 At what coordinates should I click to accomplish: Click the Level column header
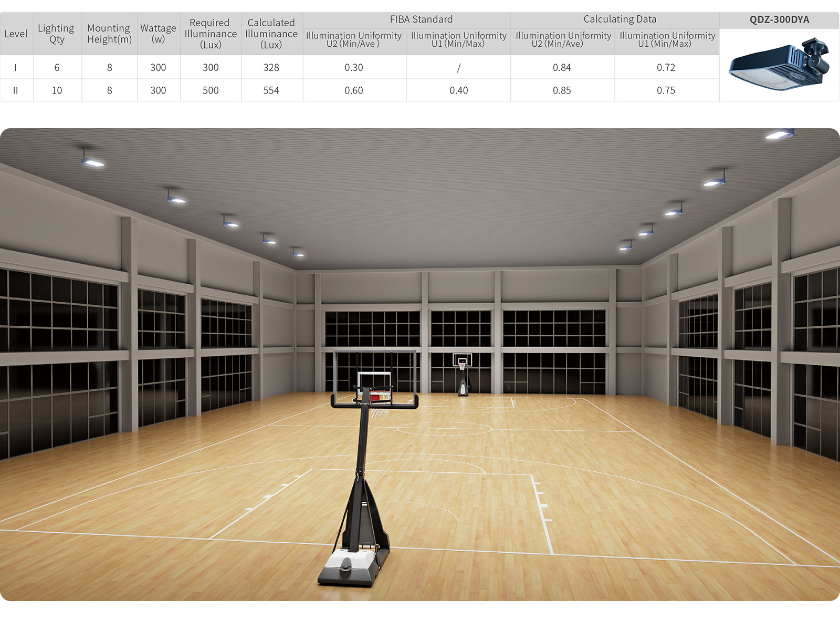pos(16,34)
